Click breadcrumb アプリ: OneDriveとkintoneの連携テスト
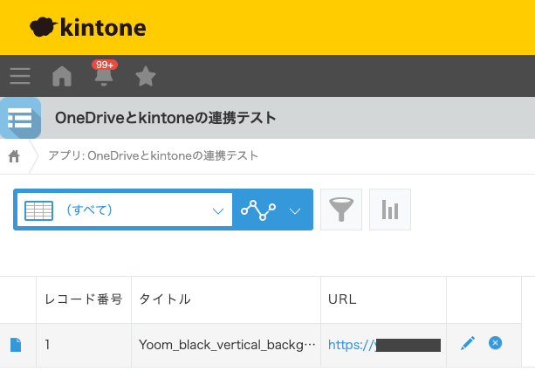This screenshot has height=392, width=535. (x=153, y=155)
